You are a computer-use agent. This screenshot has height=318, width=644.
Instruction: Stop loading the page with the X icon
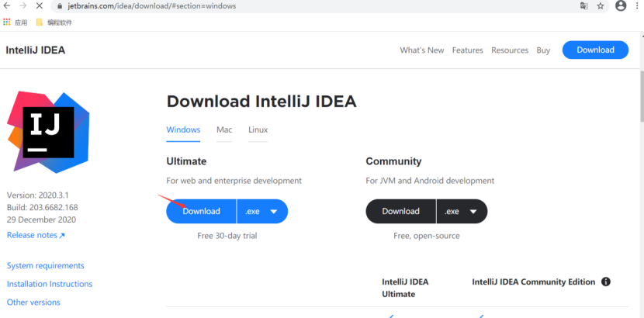pos(40,5)
